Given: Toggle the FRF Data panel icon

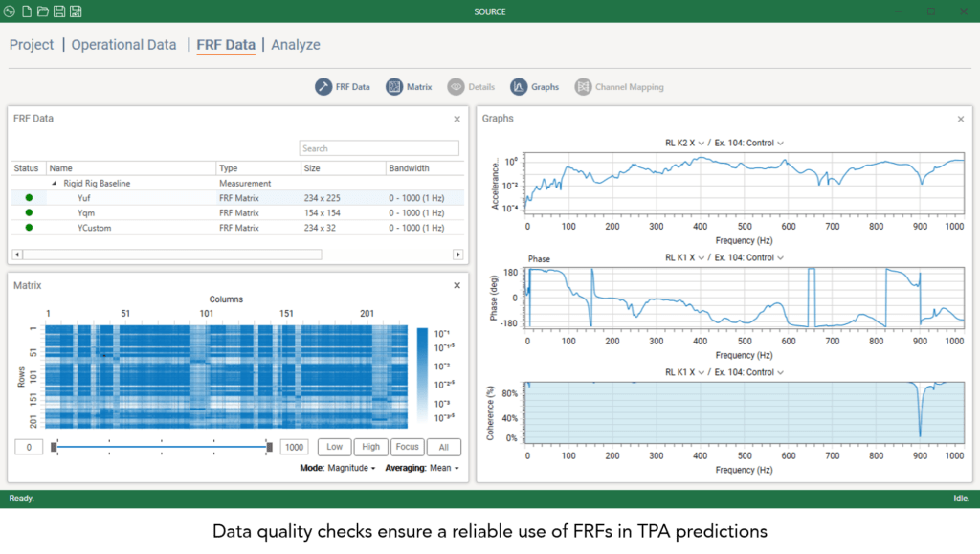Looking at the screenshot, I should [x=323, y=87].
